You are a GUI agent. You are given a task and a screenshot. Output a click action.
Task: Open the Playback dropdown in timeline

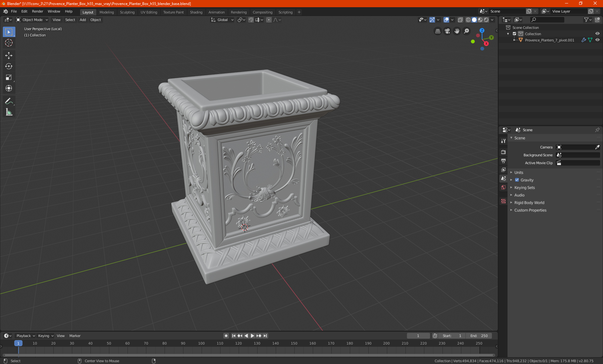25,336
